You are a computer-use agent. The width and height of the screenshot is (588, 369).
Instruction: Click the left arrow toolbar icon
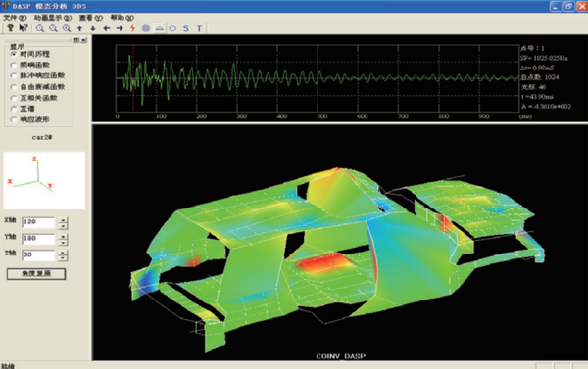(x=107, y=28)
